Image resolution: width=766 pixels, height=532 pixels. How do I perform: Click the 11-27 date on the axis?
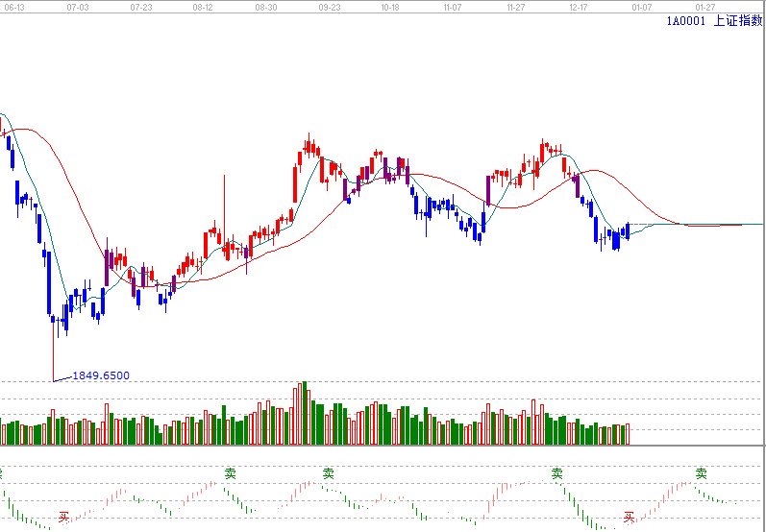coord(515,6)
